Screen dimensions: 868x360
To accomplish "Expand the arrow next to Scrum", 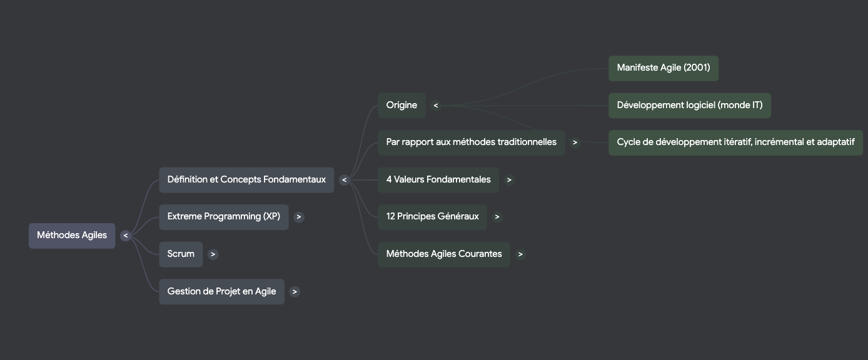I will point(213,254).
